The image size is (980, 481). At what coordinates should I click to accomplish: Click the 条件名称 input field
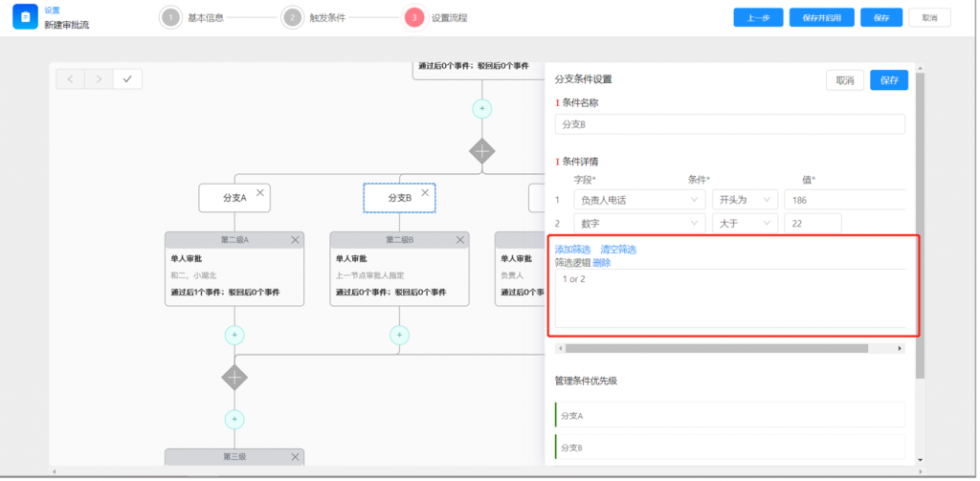coord(729,124)
